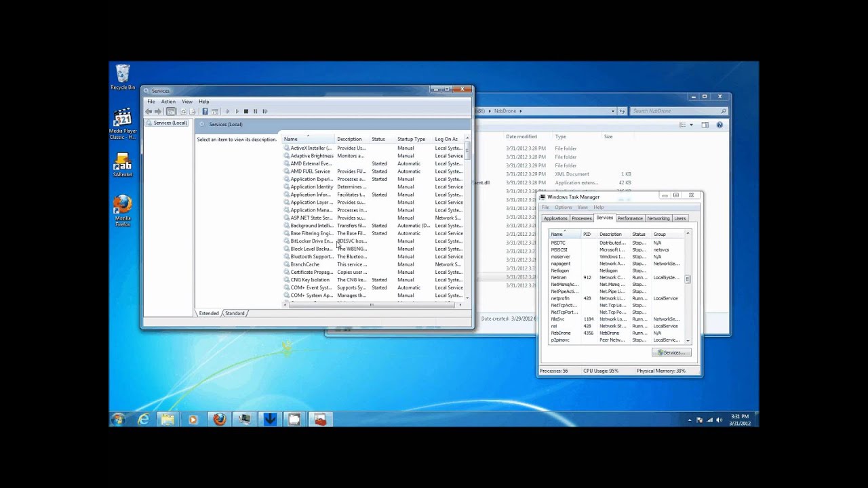Click the Stop Service square icon
The width and height of the screenshot is (868, 488).
coord(246,111)
